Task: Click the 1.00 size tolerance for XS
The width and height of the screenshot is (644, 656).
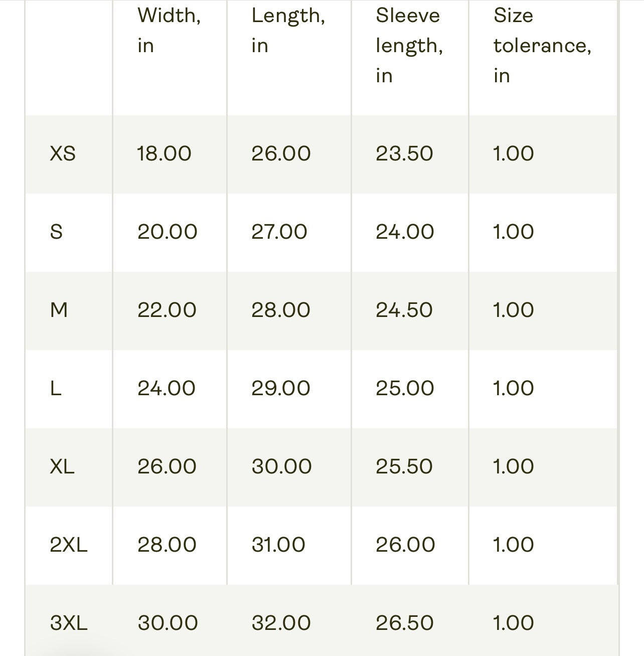Action: [513, 153]
